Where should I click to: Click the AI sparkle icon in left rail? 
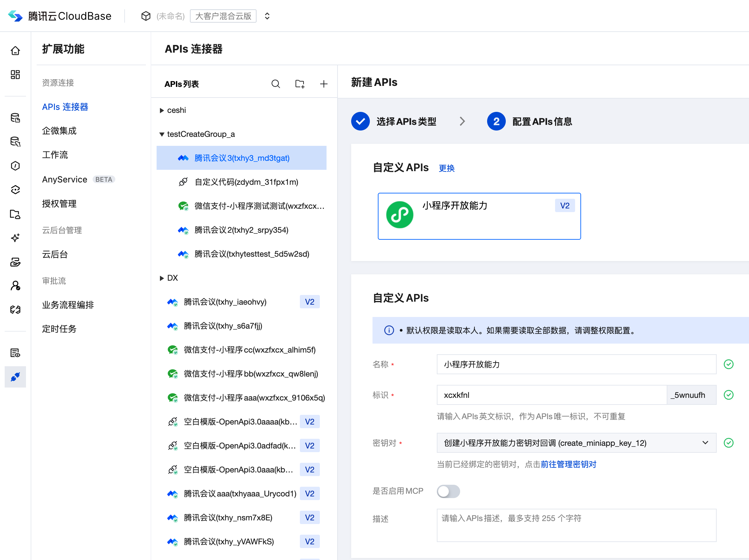15,238
